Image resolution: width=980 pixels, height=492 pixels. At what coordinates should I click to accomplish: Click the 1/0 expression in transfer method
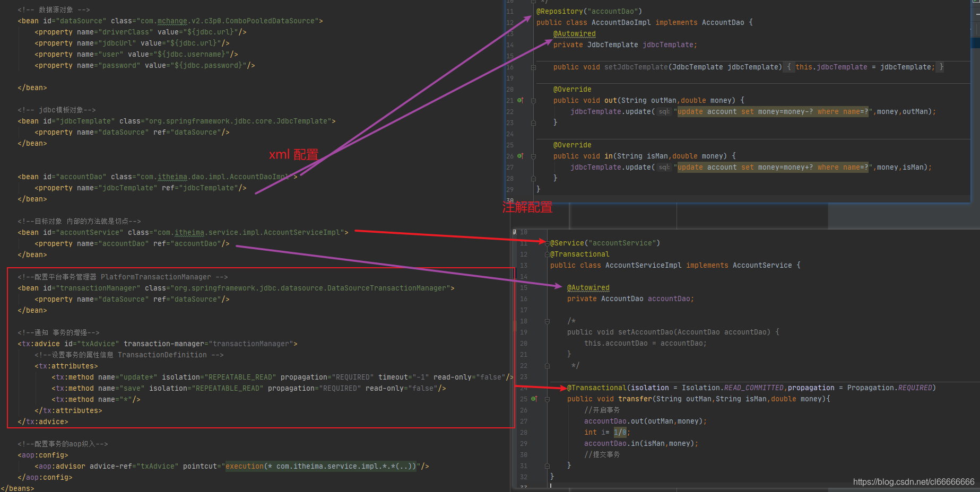620,432
